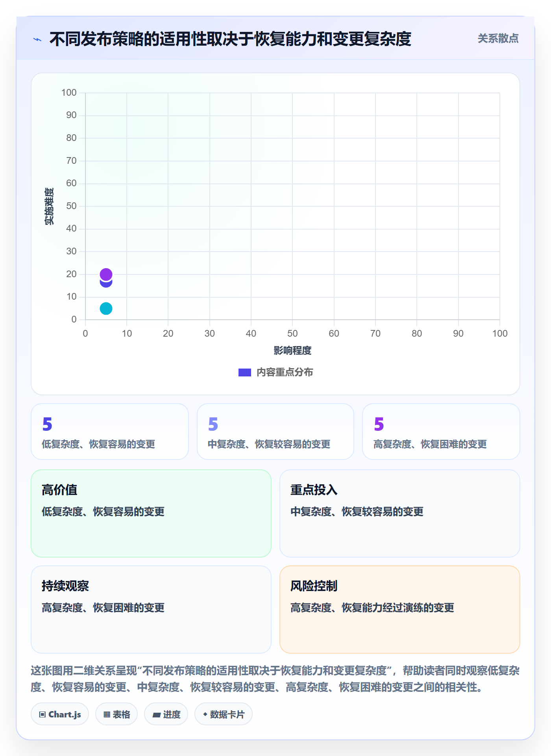Click the stat card label 中复杂度、恢复较容易的变更
This screenshot has width=551, height=756.
pyautogui.click(x=269, y=444)
